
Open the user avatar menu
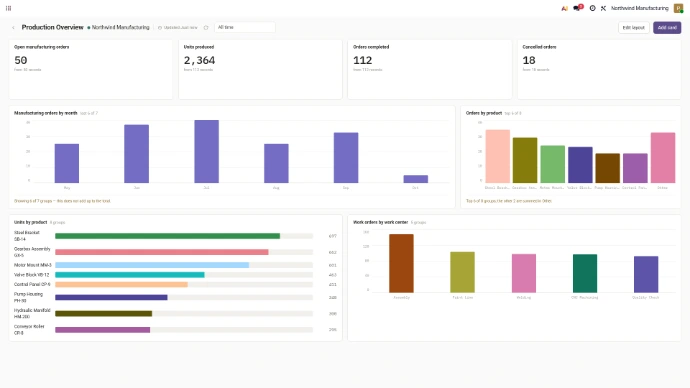click(679, 8)
